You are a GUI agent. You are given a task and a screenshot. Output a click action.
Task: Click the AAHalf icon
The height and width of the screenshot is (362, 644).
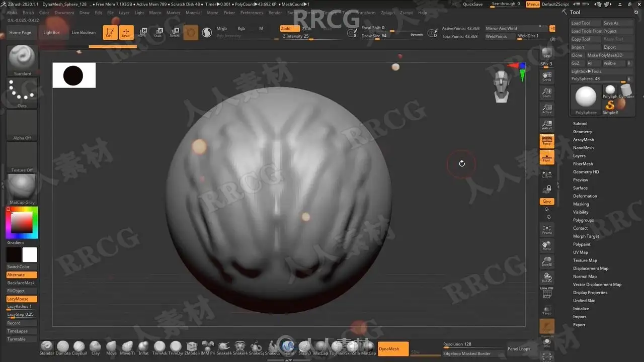547,125
